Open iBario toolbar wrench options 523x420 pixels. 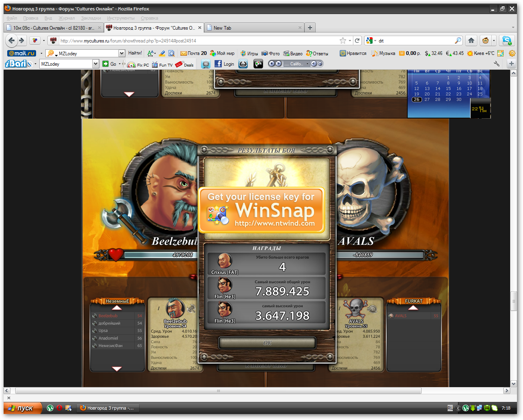coord(497,64)
